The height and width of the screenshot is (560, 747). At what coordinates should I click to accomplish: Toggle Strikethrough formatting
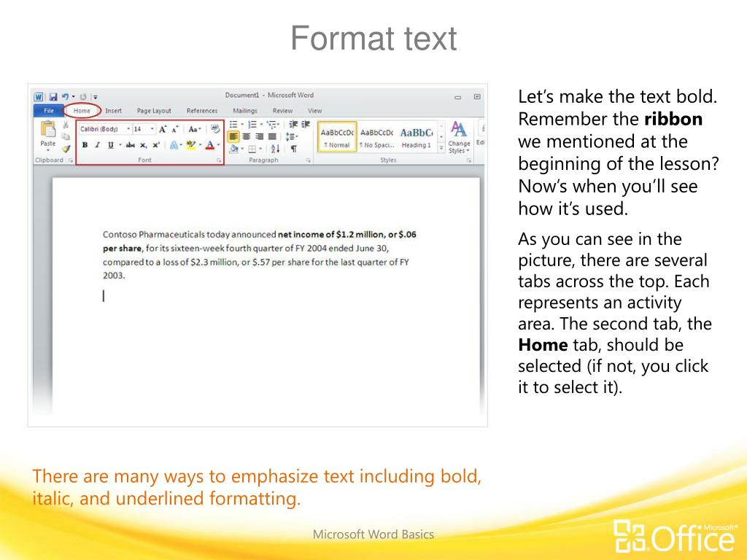(130, 145)
